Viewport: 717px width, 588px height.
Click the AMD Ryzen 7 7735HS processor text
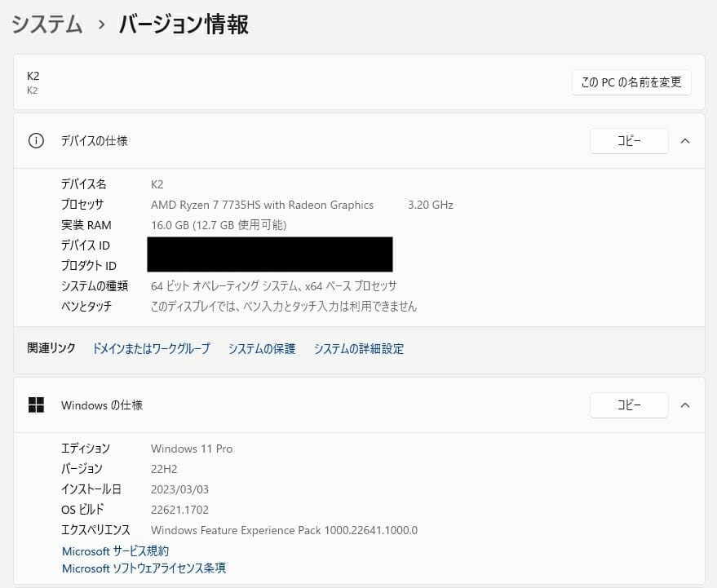pos(262,205)
